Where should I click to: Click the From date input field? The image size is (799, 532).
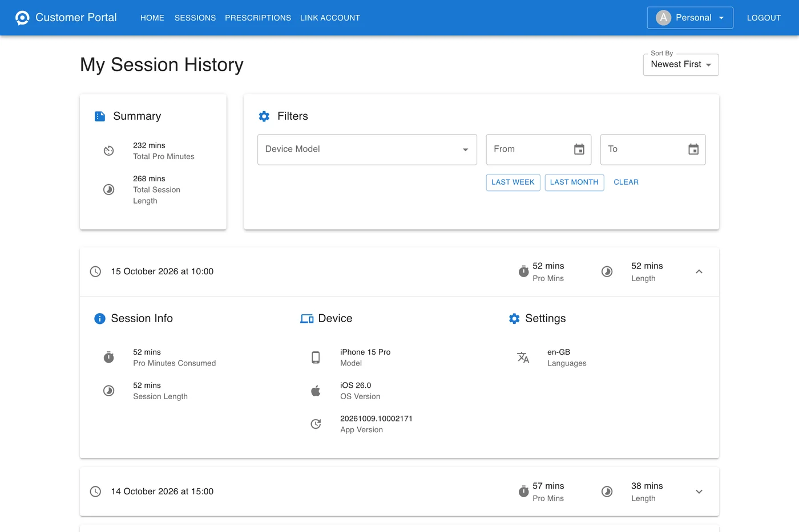pos(539,149)
